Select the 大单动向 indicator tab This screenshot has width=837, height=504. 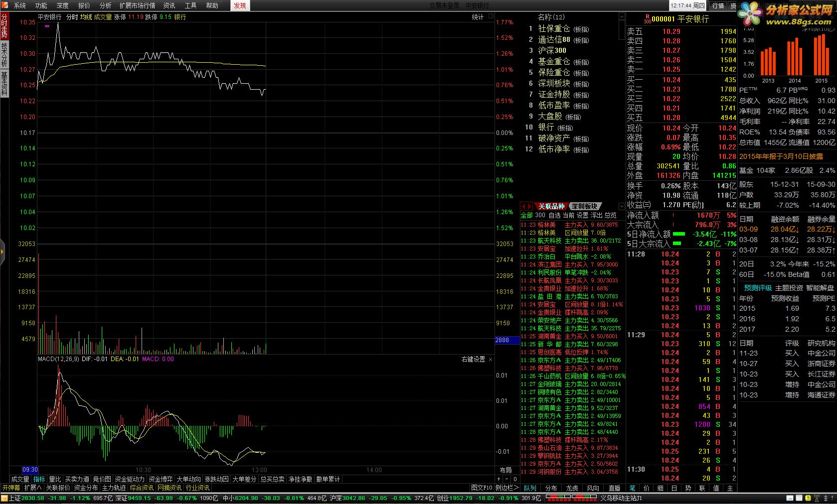[188, 479]
